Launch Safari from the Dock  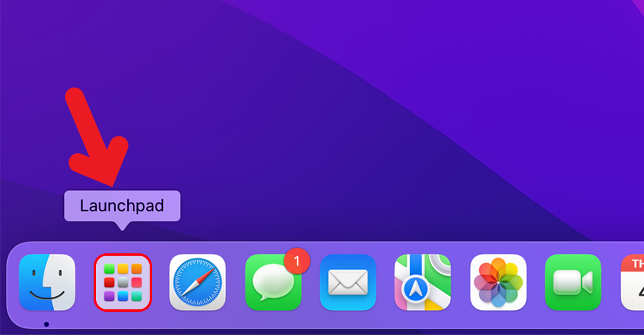pos(197,283)
